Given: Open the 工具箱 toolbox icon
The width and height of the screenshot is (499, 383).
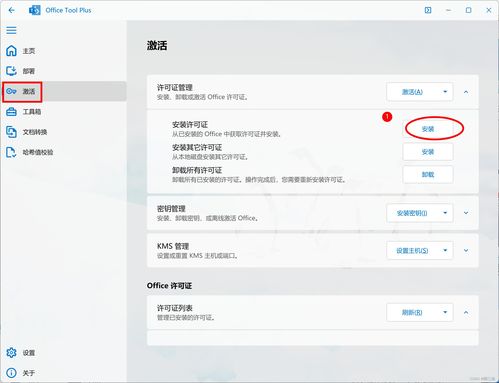Looking at the screenshot, I should [11, 112].
